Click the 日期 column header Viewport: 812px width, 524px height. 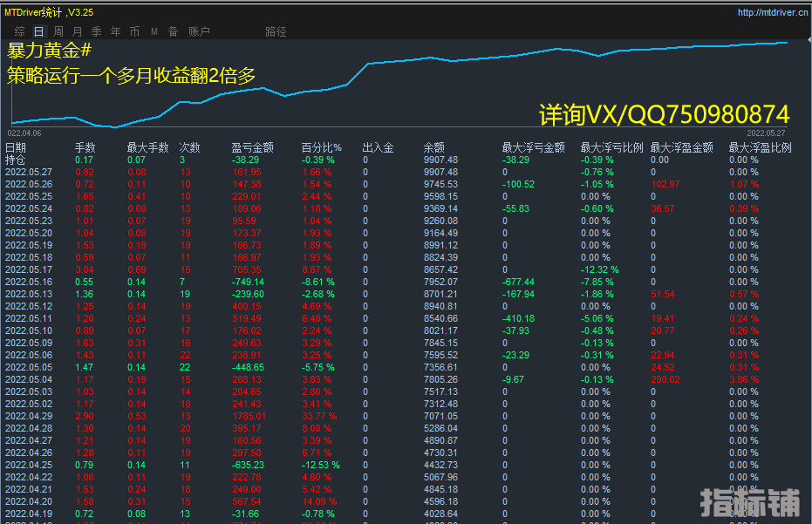[16, 147]
